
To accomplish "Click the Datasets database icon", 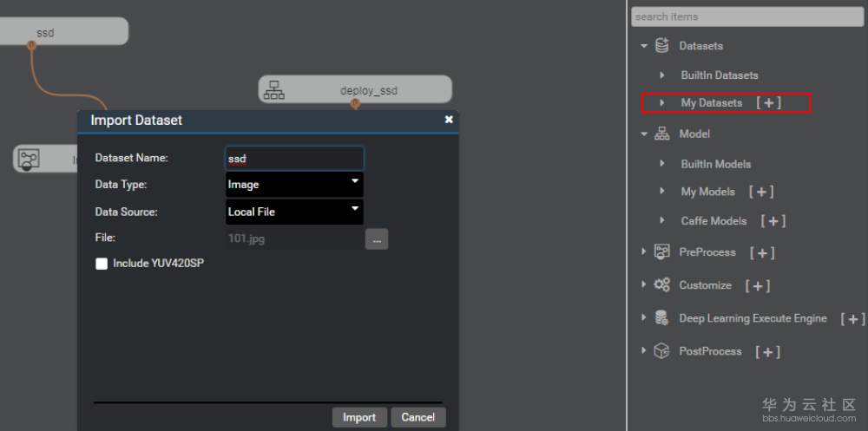I will coord(661,45).
